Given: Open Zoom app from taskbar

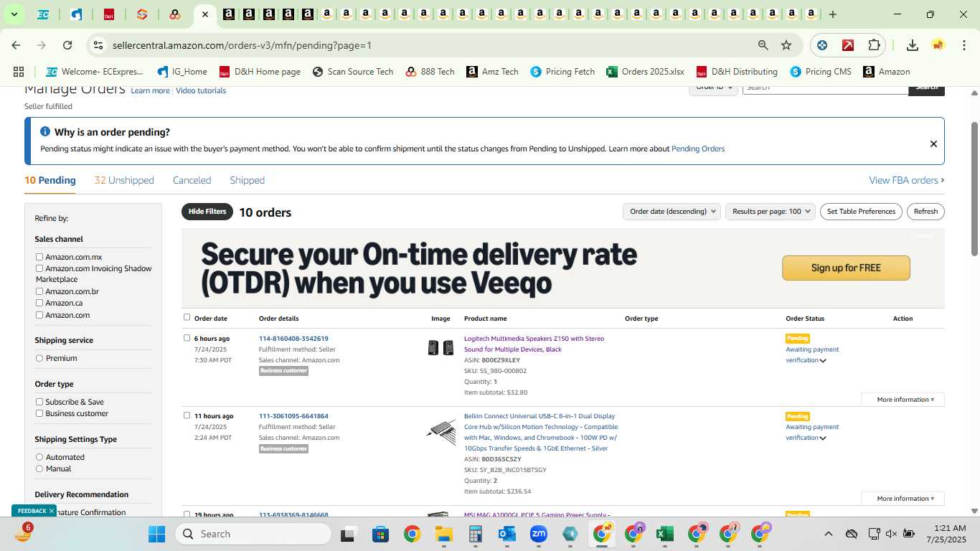Looking at the screenshot, I should point(539,534).
